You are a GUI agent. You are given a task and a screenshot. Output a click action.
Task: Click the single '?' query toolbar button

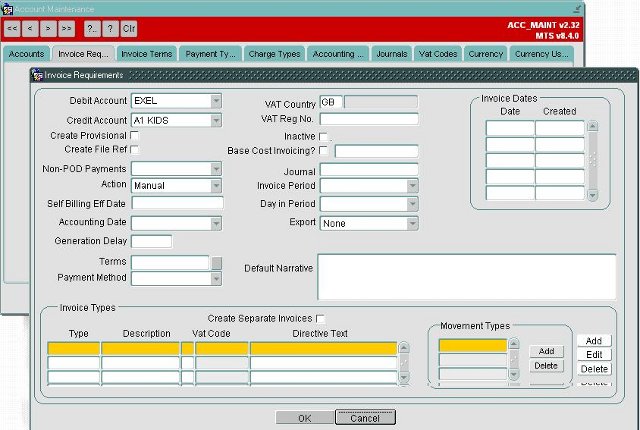pos(111,29)
